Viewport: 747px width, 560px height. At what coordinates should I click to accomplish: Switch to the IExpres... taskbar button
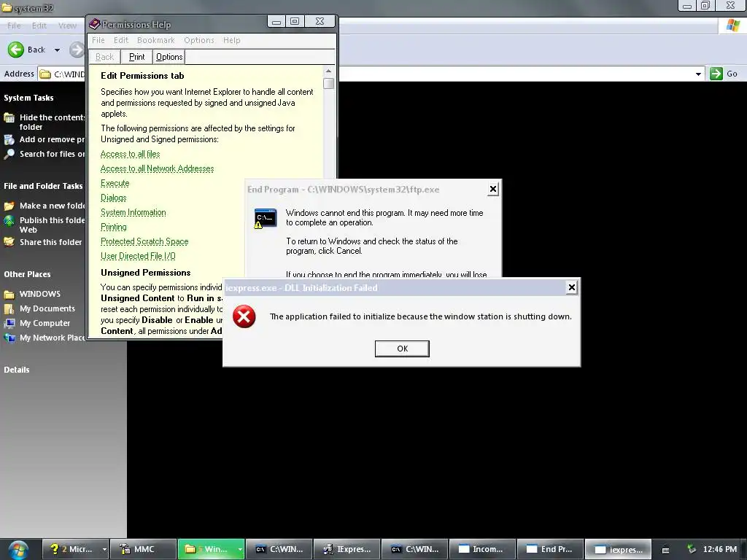(x=347, y=549)
